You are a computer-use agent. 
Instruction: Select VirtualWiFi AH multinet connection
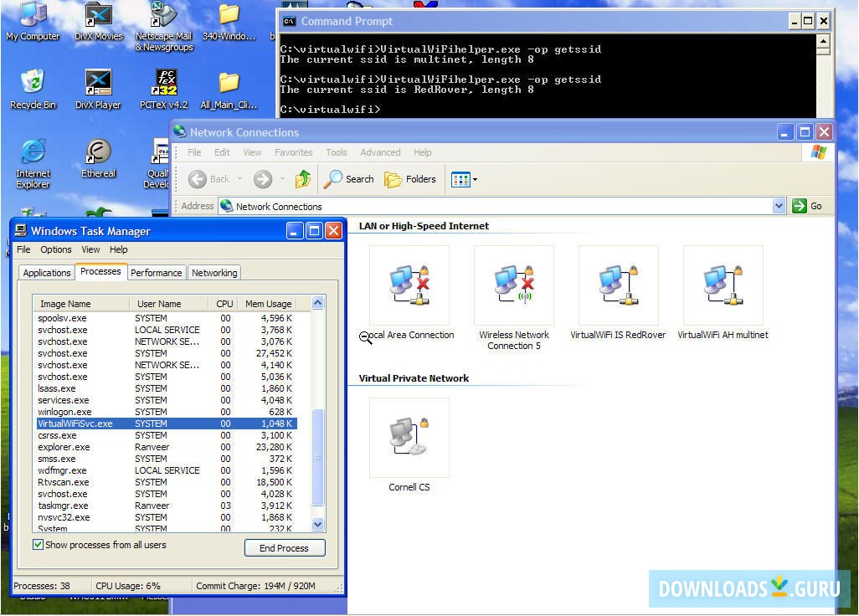723,294
